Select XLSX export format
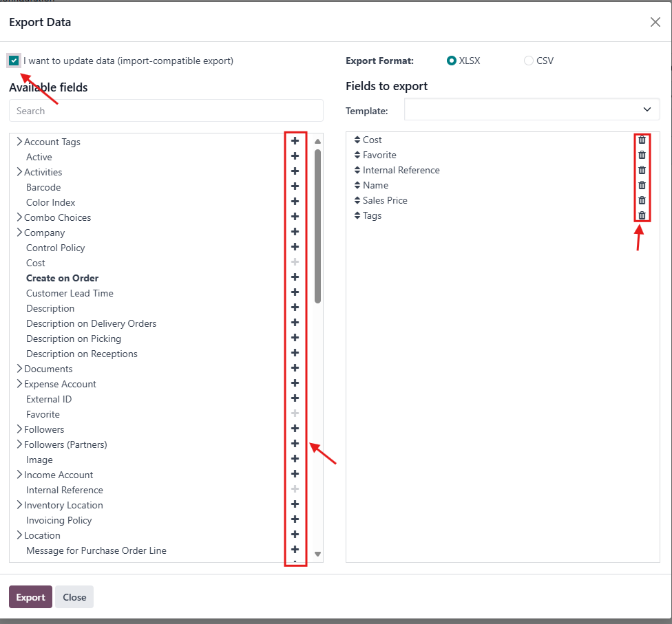Image resolution: width=672 pixels, height=624 pixels. click(x=452, y=61)
